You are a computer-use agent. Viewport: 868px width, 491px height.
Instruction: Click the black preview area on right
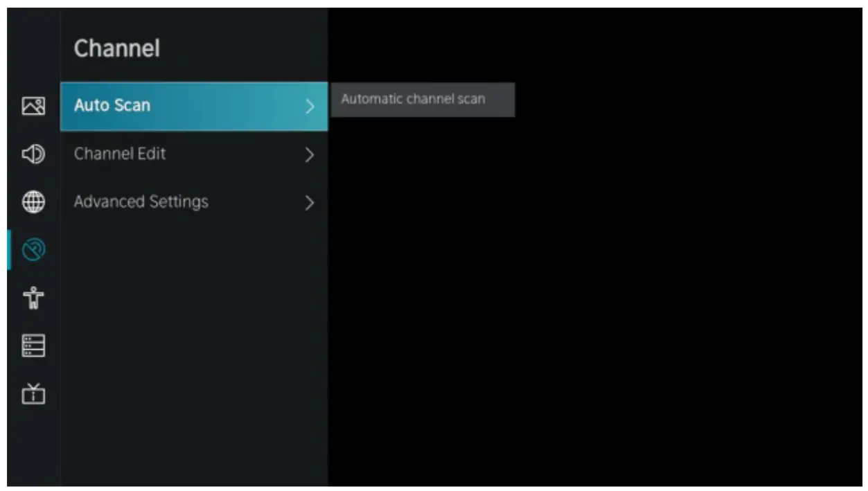596,291
